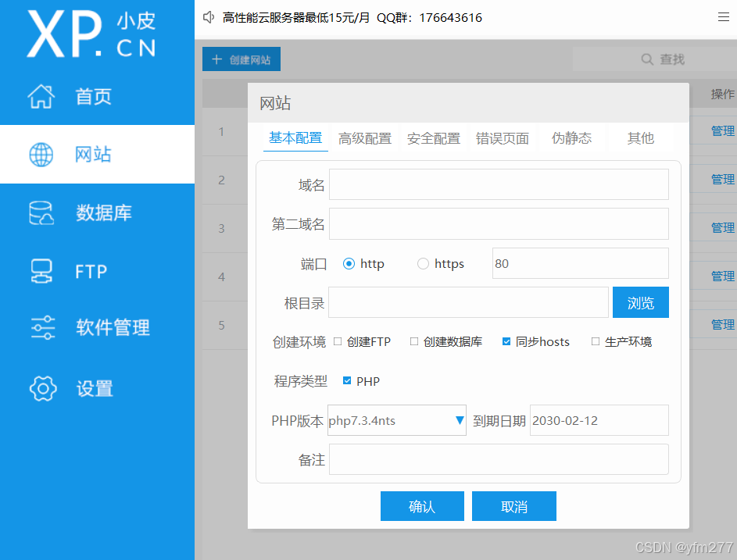737x560 pixels.
Task: Click the speaker announcement icon
Action: 207,16
